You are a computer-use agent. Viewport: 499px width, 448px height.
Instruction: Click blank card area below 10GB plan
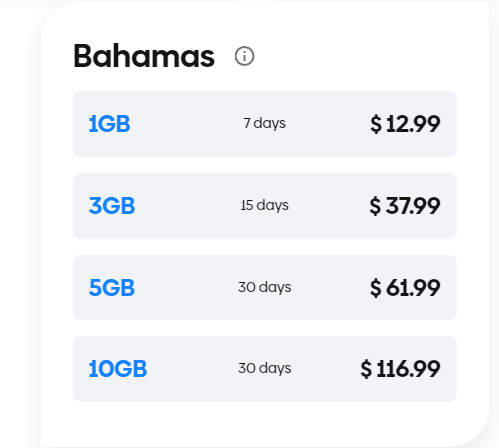point(265,423)
